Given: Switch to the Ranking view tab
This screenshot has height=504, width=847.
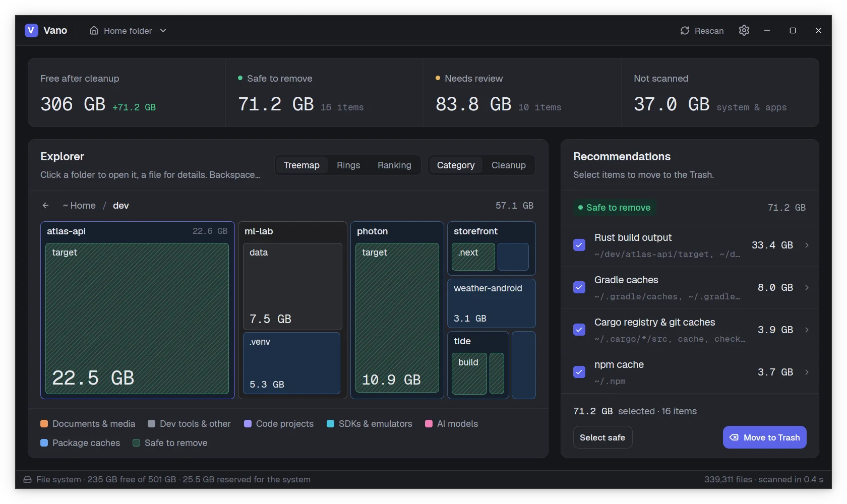Looking at the screenshot, I should click(x=394, y=165).
